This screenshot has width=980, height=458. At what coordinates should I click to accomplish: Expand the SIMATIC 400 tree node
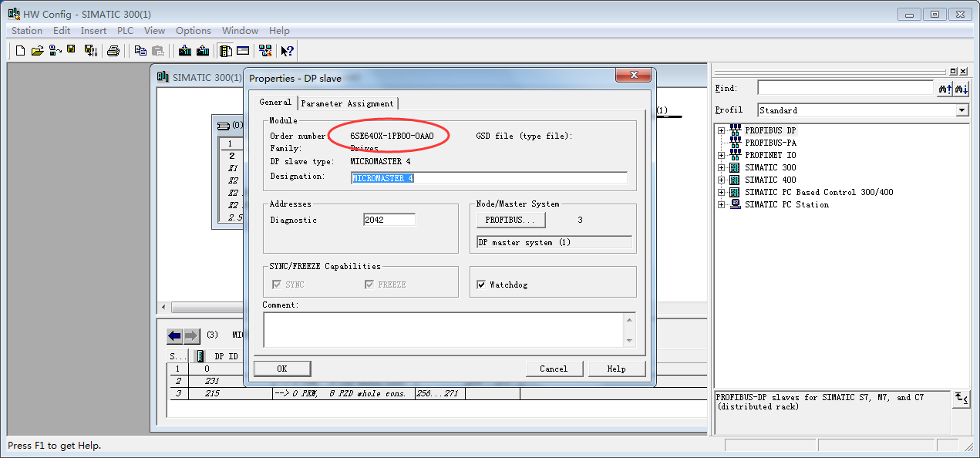pyautogui.click(x=722, y=180)
